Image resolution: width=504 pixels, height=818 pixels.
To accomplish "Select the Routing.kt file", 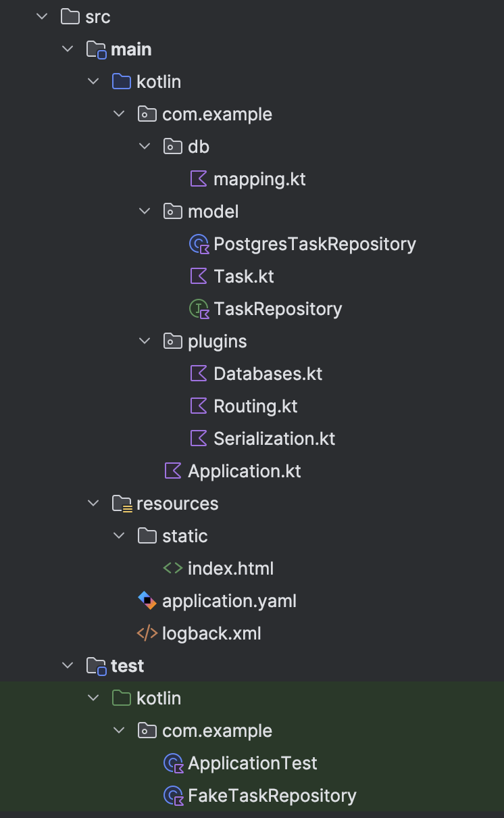I will [x=255, y=406].
